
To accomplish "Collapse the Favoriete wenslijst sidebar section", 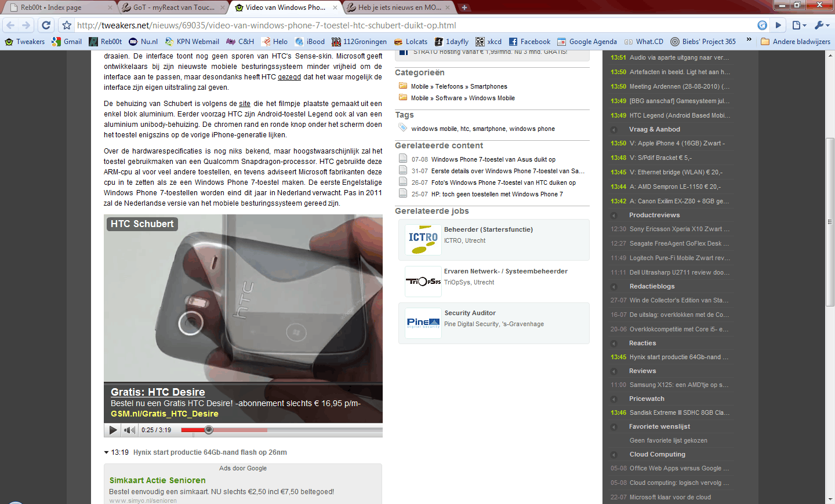I will 614,427.
